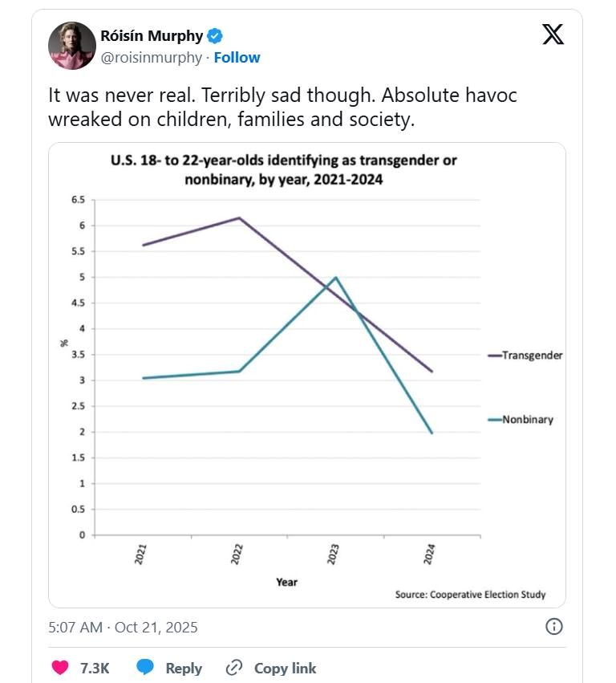Viewport: 616px width, 683px height.
Task: Click the Transgender legend label on the chart
Action: pos(531,355)
